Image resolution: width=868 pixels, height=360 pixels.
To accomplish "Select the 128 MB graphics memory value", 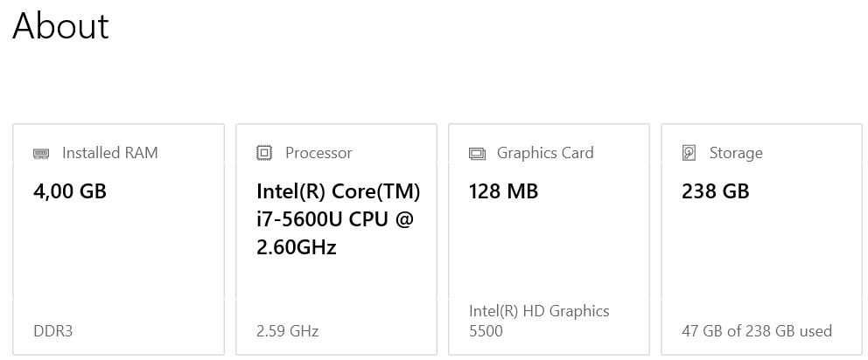I will 503,191.
